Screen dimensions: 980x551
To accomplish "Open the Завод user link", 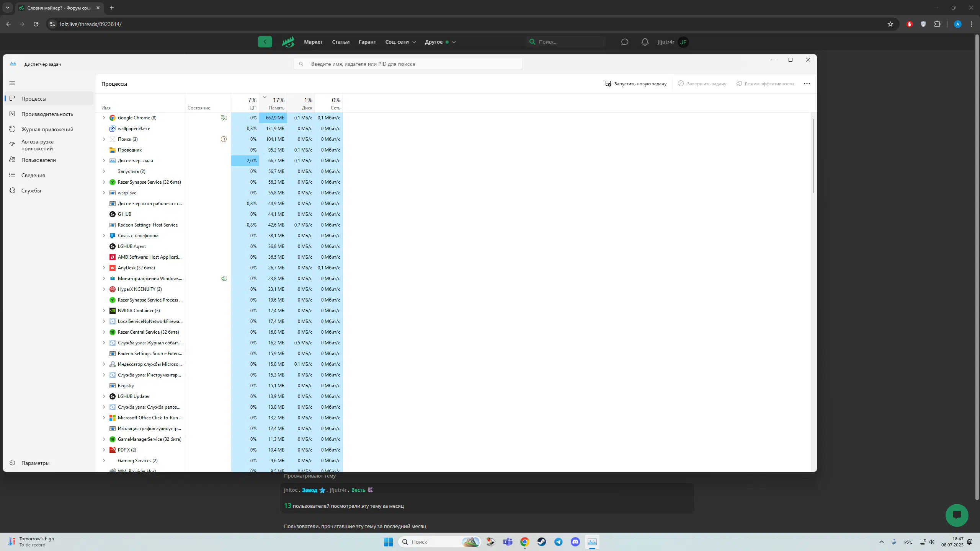I will (x=310, y=490).
